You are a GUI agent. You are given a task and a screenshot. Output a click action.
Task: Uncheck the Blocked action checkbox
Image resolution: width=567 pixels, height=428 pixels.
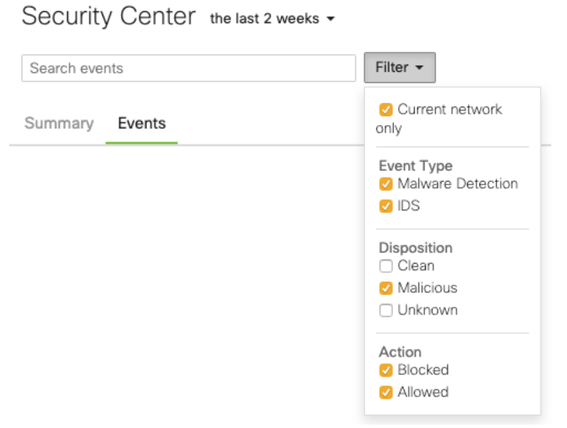386,370
